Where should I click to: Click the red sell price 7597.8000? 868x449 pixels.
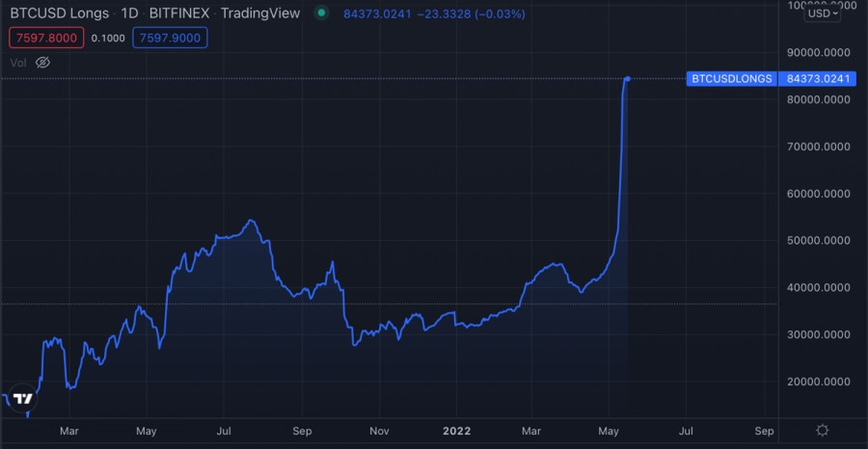pos(46,38)
